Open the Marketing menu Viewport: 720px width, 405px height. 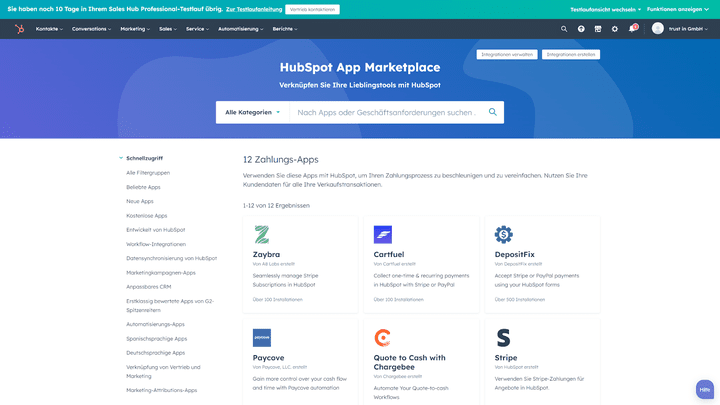(x=134, y=29)
